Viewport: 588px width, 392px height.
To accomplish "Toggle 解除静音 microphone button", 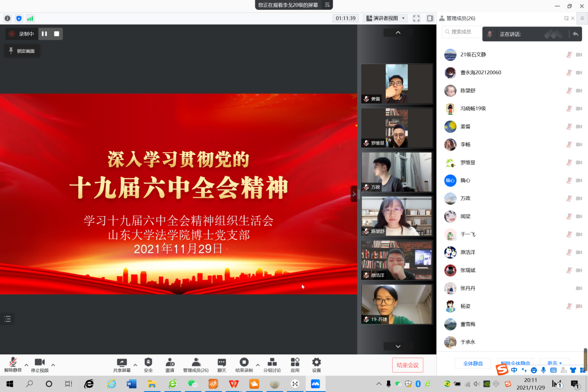I will 13,365.
